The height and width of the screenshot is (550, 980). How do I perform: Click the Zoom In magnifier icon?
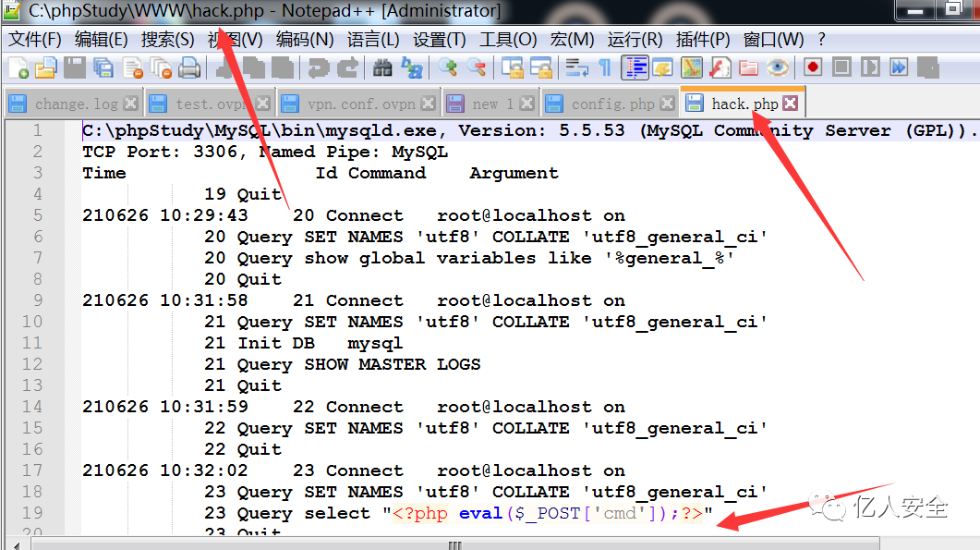(447, 67)
